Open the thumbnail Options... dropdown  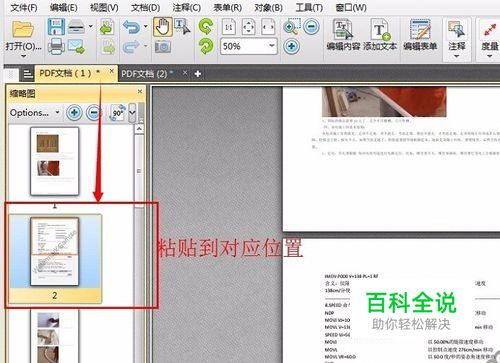(x=35, y=113)
